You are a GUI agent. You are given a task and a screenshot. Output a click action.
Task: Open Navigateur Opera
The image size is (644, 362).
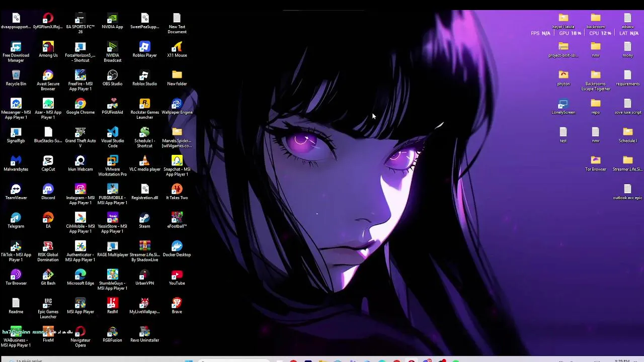80,337
